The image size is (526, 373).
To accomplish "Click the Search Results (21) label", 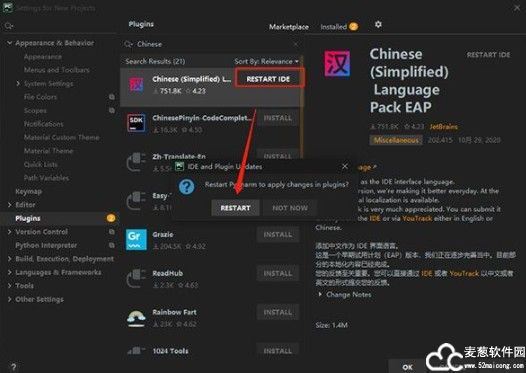I will [x=155, y=61].
